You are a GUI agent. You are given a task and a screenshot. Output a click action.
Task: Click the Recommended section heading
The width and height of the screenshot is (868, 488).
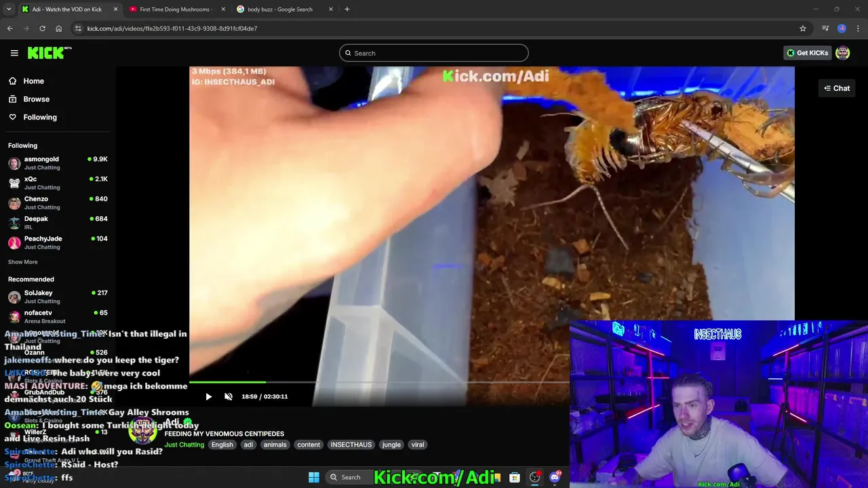[x=31, y=279]
